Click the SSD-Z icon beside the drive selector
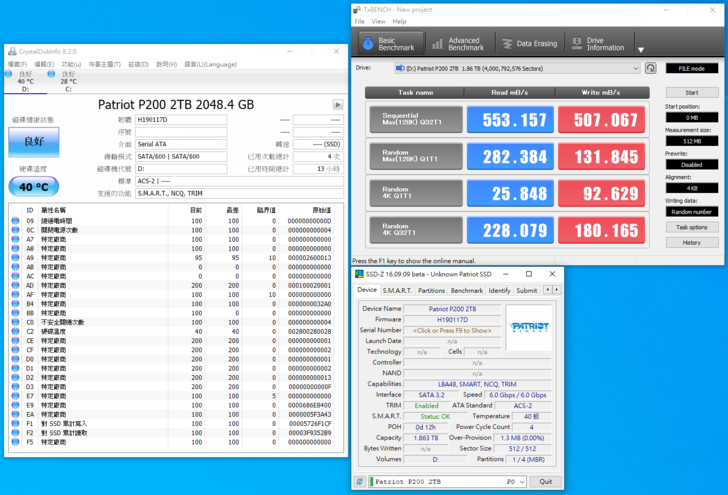The height and width of the screenshot is (495, 728). (362, 481)
